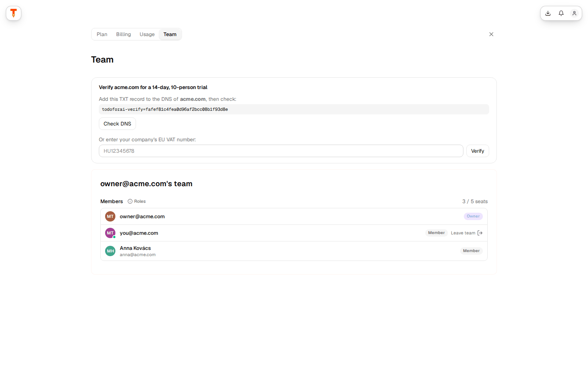Click the "owner@acme.com's team" heading
The height and width of the screenshot is (368, 588).
pyautogui.click(x=146, y=184)
